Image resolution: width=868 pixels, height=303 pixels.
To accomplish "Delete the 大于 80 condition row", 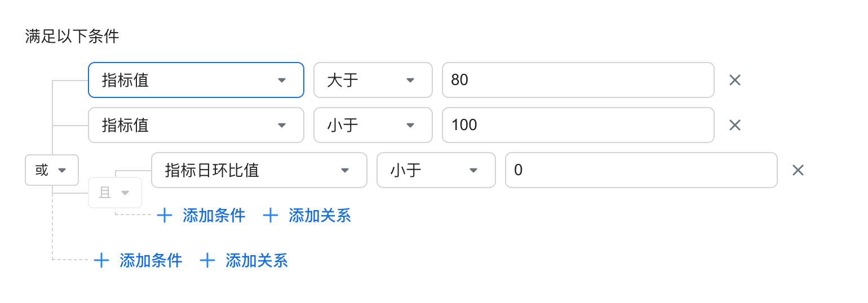I will click(734, 80).
